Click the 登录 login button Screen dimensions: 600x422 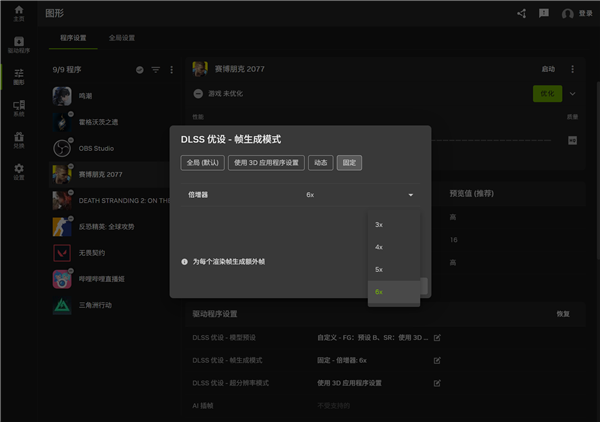pyautogui.click(x=577, y=14)
